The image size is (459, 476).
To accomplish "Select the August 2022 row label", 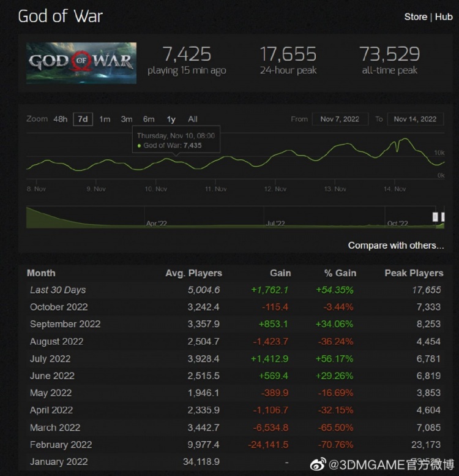I will tap(56, 341).
